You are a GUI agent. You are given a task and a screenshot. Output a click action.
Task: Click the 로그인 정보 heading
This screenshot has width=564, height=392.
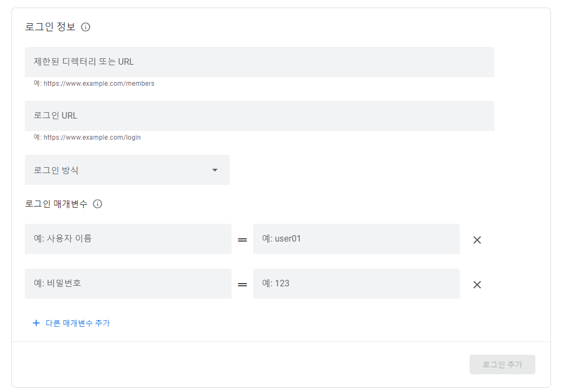(x=50, y=27)
